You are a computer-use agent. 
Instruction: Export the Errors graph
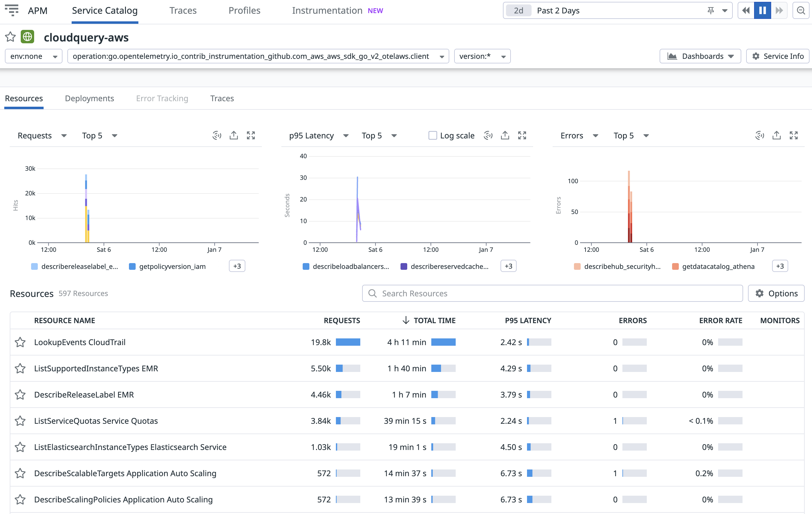tap(777, 136)
